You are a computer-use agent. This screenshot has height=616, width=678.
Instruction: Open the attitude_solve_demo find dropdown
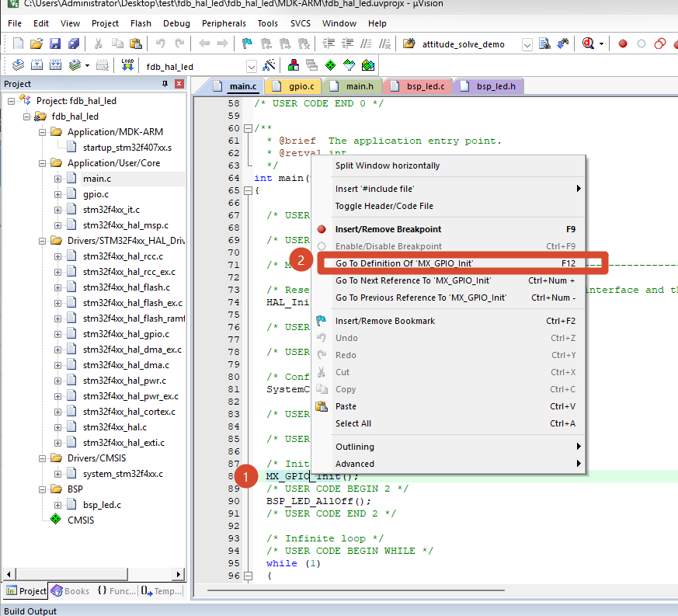[527, 44]
